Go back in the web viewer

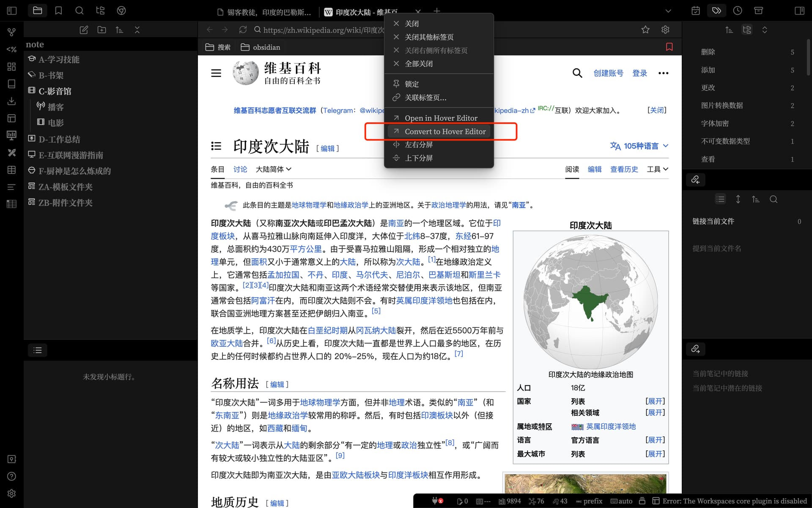coord(210,30)
